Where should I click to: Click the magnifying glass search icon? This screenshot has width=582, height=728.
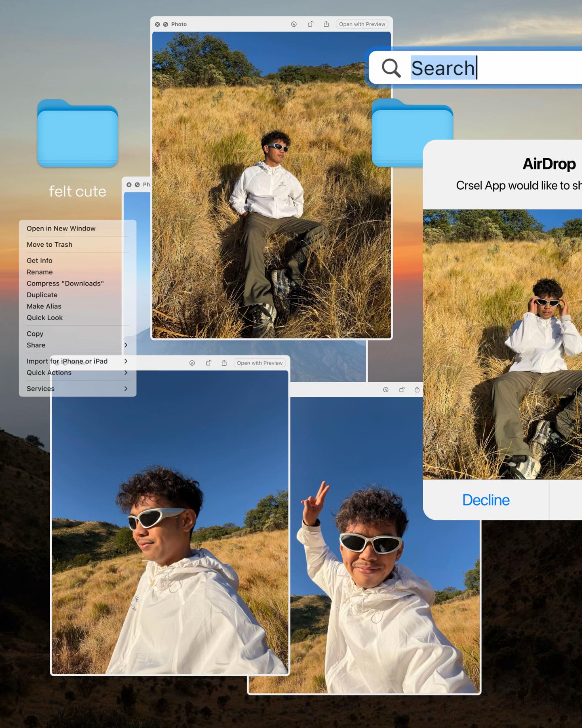click(x=391, y=68)
